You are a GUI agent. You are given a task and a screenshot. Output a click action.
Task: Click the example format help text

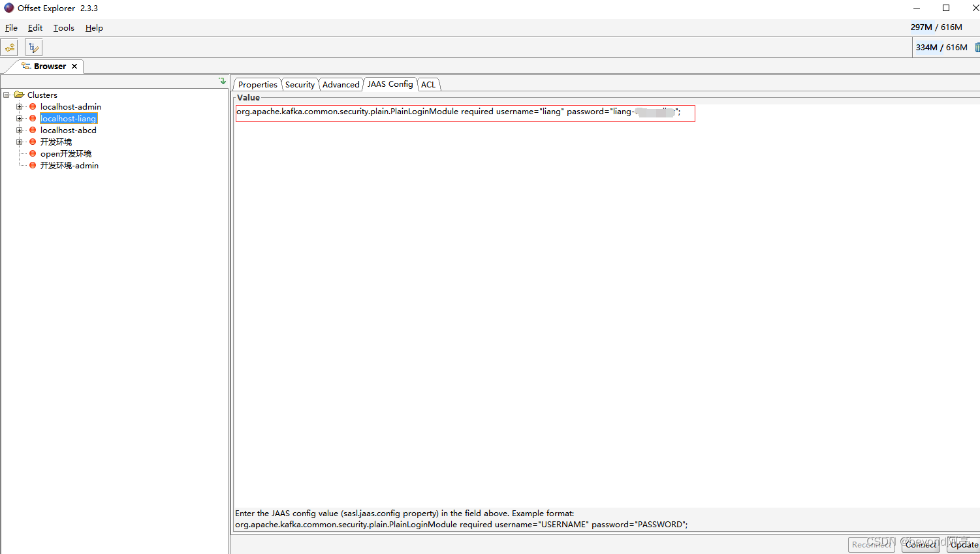[461, 519]
